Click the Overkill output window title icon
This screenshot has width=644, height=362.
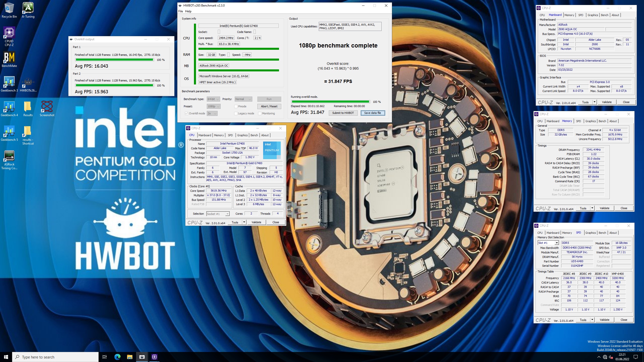tap(71, 39)
